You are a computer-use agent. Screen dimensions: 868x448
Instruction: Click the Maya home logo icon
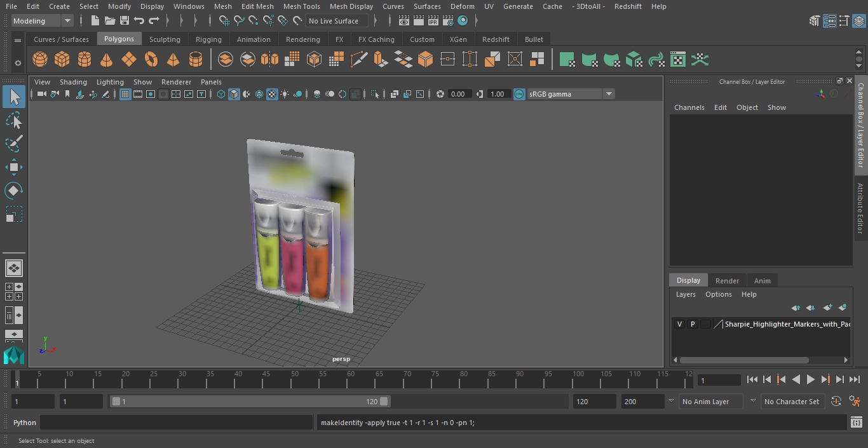click(x=13, y=355)
